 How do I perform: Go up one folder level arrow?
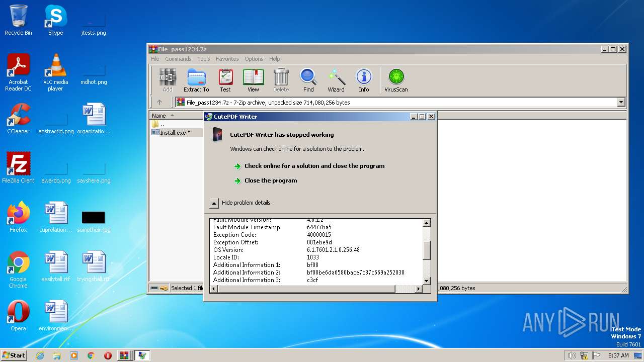click(159, 102)
